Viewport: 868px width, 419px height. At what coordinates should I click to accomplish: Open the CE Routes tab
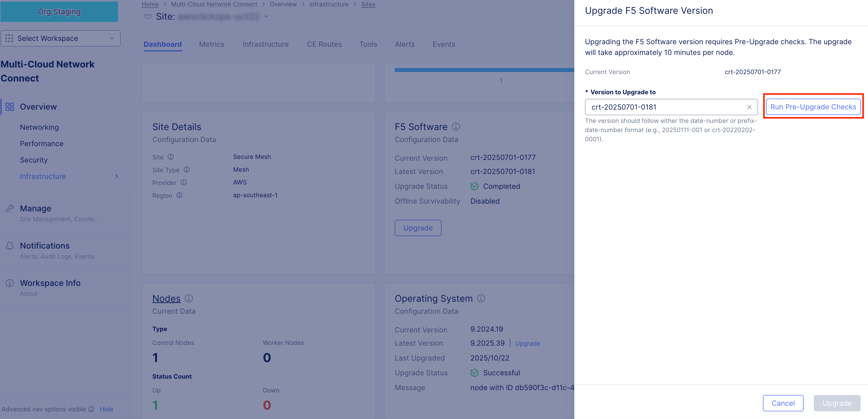pos(324,44)
